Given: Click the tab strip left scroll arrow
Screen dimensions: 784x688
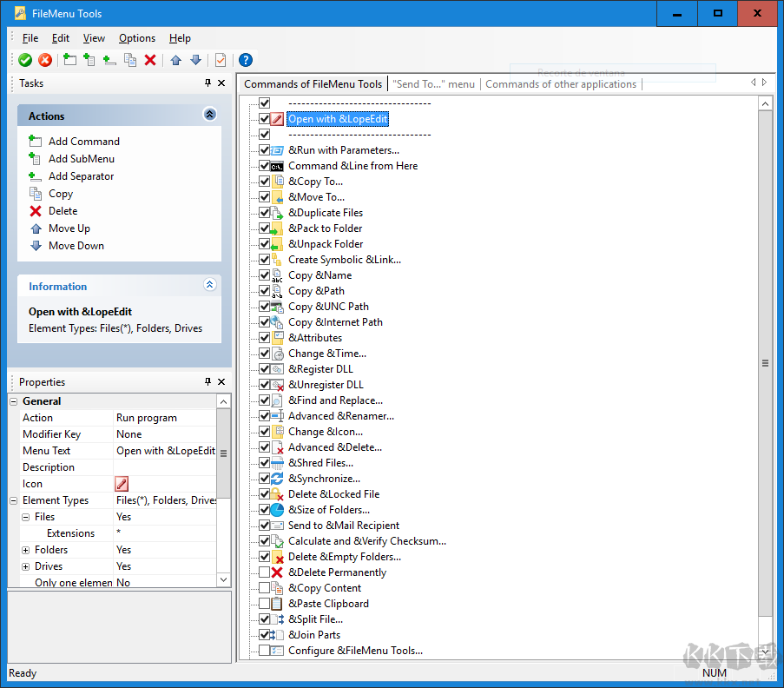Looking at the screenshot, I should (x=753, y=82).
